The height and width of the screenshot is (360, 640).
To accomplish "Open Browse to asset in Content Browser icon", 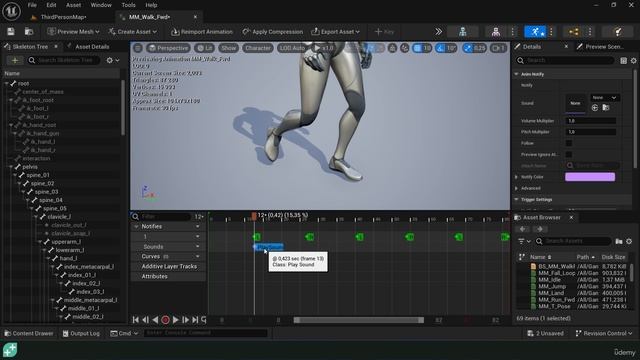I will click(29, 31).
